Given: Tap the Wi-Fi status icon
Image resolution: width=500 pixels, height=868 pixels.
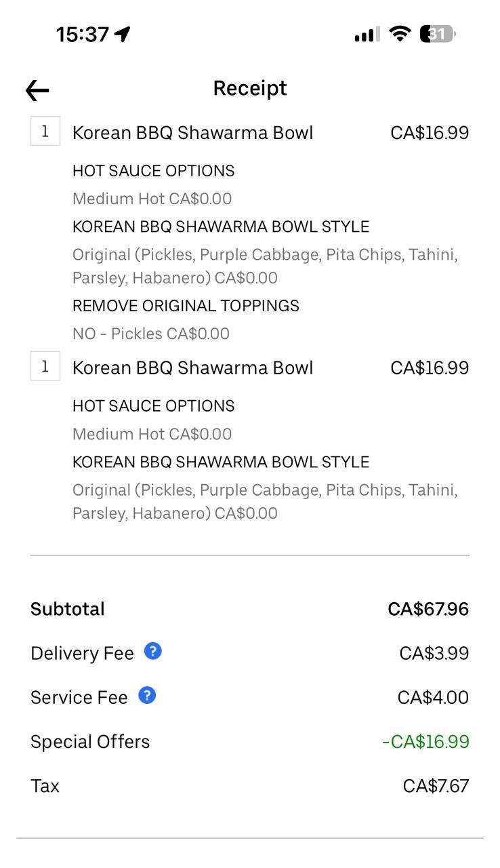Looking at the screenshot, I should pos(400,33).
